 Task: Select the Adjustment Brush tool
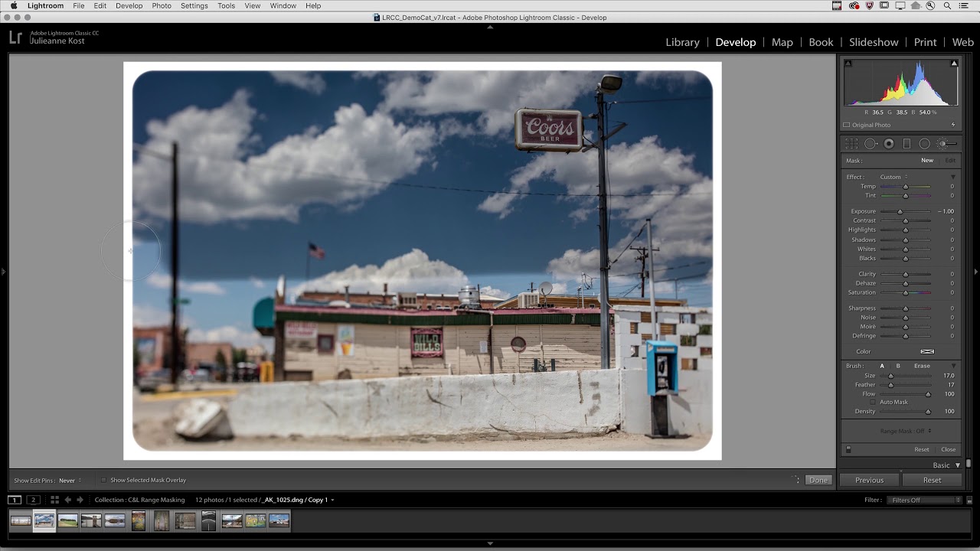[947, 144]
